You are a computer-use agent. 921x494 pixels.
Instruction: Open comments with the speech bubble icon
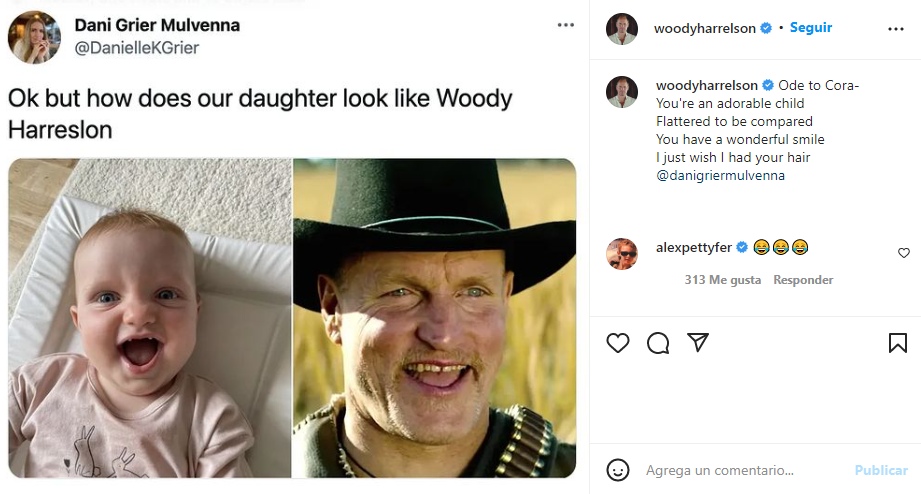pos(658,343)
